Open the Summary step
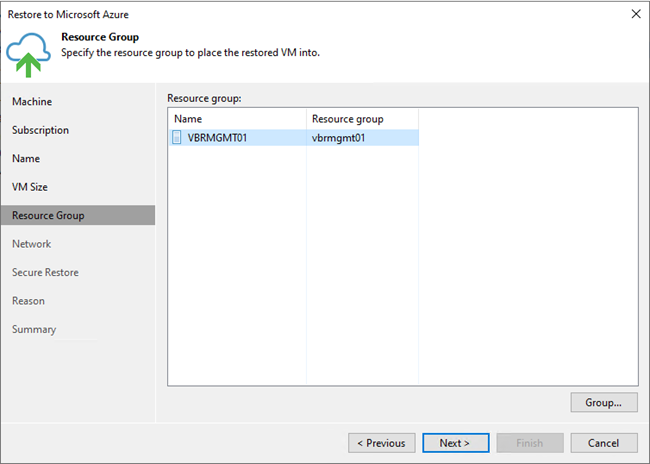The image size is (650, 464). coord(34,329)
